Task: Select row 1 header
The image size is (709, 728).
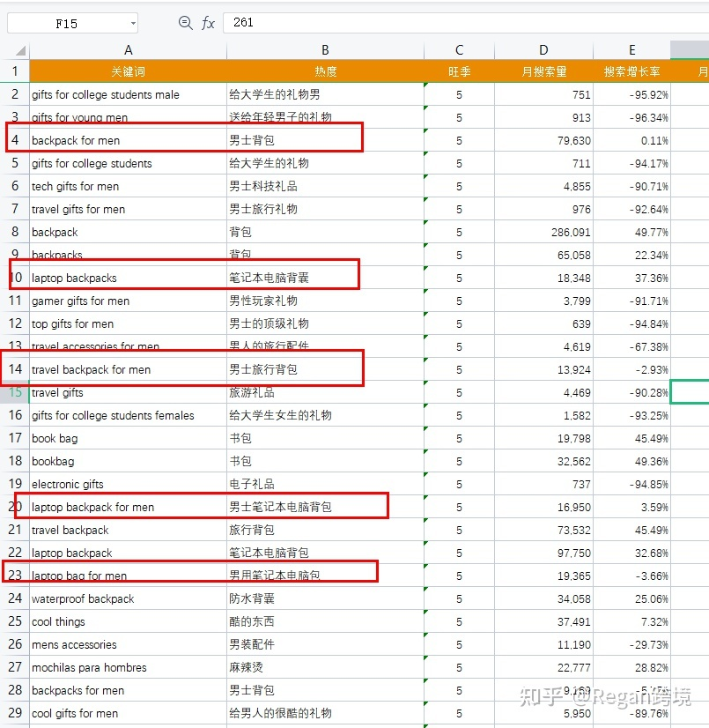Action: point(15,71)
